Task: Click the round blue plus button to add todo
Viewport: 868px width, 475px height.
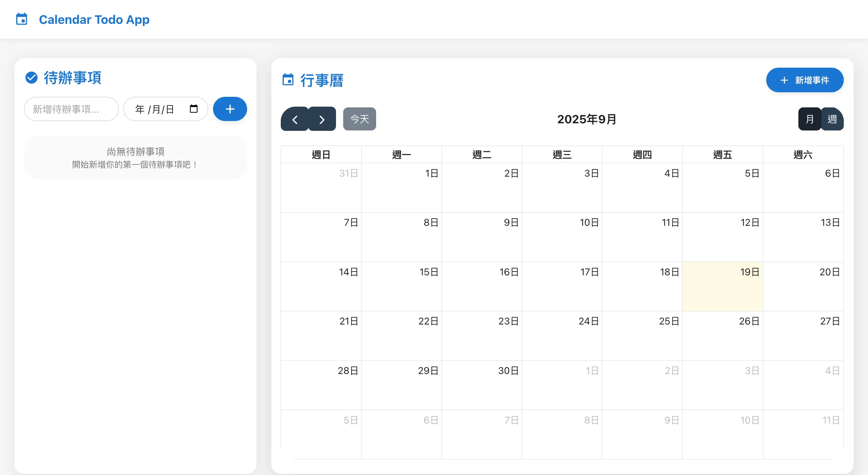Action: click(x=230, y=109)
